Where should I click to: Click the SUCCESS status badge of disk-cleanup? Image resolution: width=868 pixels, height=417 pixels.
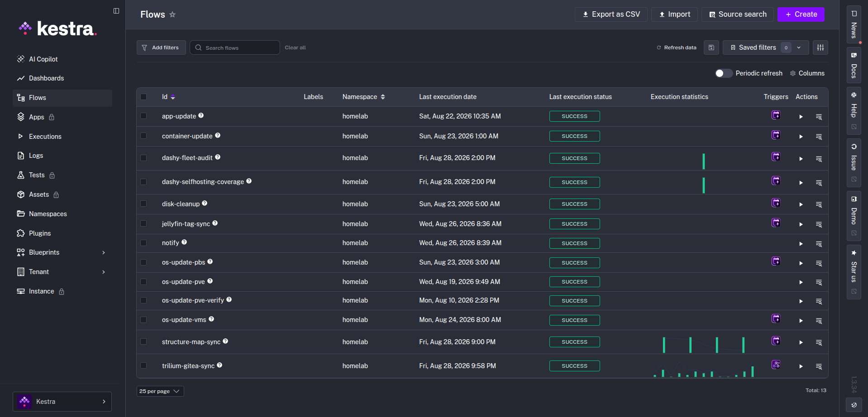pos(574,204)
